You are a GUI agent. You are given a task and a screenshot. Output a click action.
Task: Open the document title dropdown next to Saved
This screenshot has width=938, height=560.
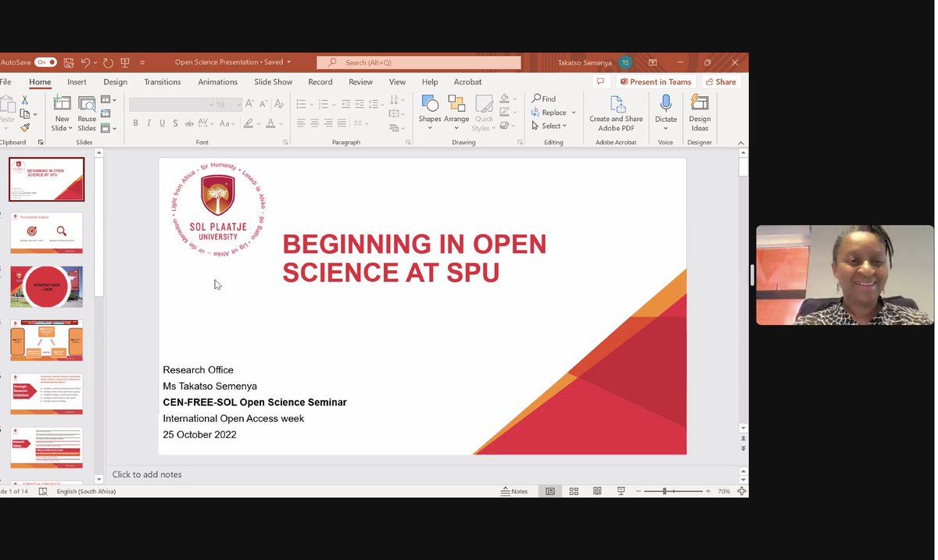pyautogui.click(x=289, y=62)
